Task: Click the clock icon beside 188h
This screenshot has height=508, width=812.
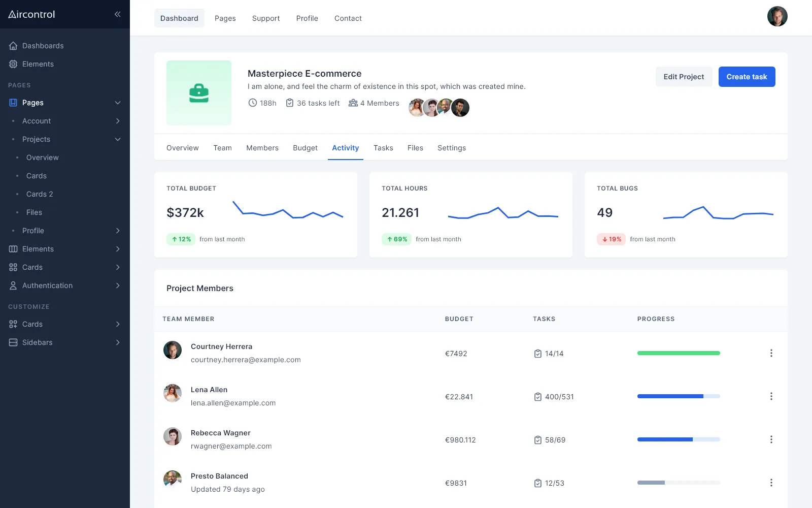Action: (x=253, y=103)
